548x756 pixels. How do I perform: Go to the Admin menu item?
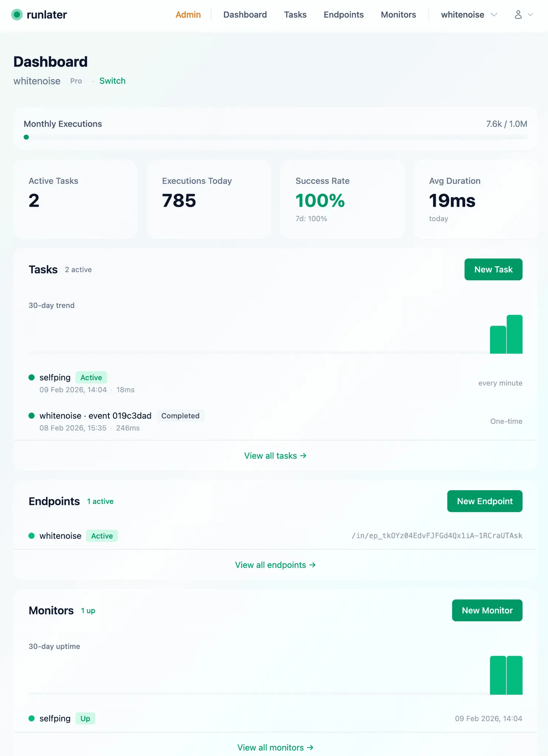188,15
